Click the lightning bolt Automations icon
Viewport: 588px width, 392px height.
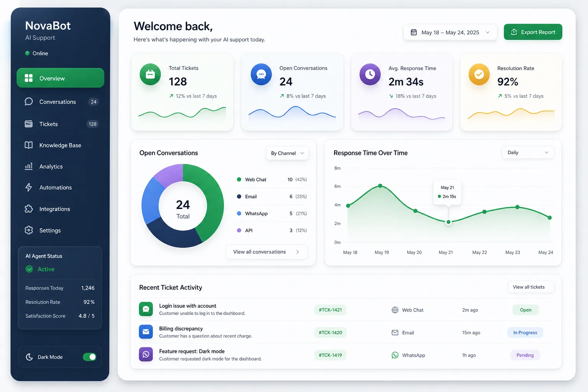point(29,187)
